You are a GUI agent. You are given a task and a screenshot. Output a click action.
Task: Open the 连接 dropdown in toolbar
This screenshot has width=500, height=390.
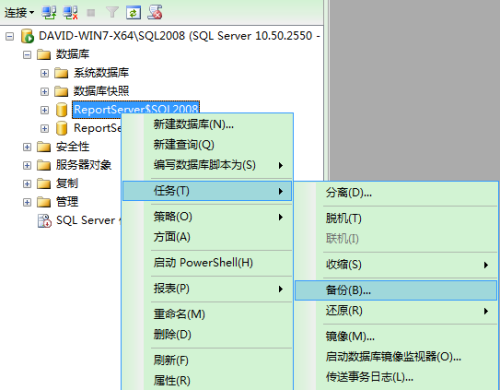pyautogui.click(x=19, y=13)
